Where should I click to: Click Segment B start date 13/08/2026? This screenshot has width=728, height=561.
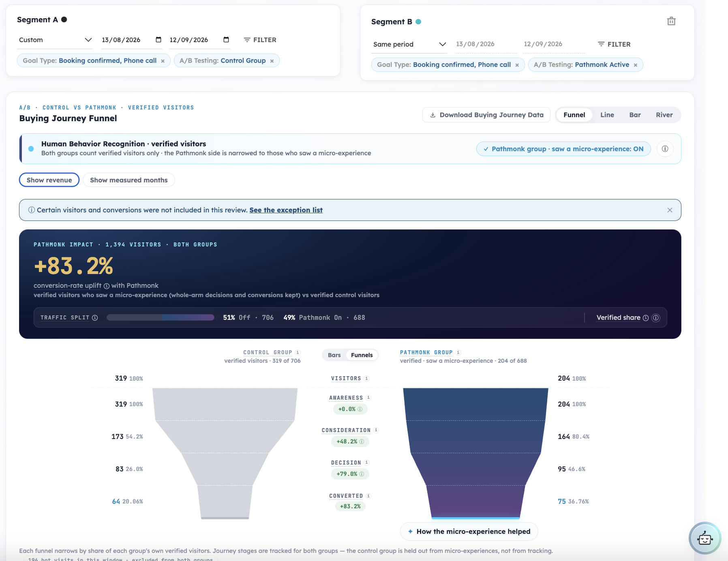coord(486,44)
